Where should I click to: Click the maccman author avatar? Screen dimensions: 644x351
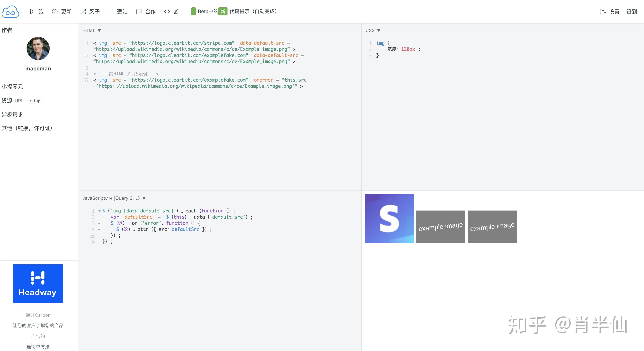pos(38,48)
